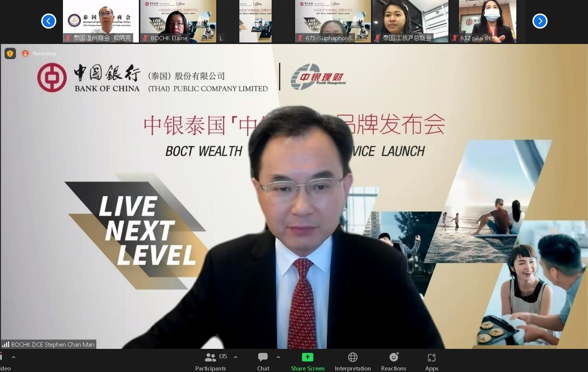Open the Participants panel
Screen dimensions: 588x372
coord(211,361)
